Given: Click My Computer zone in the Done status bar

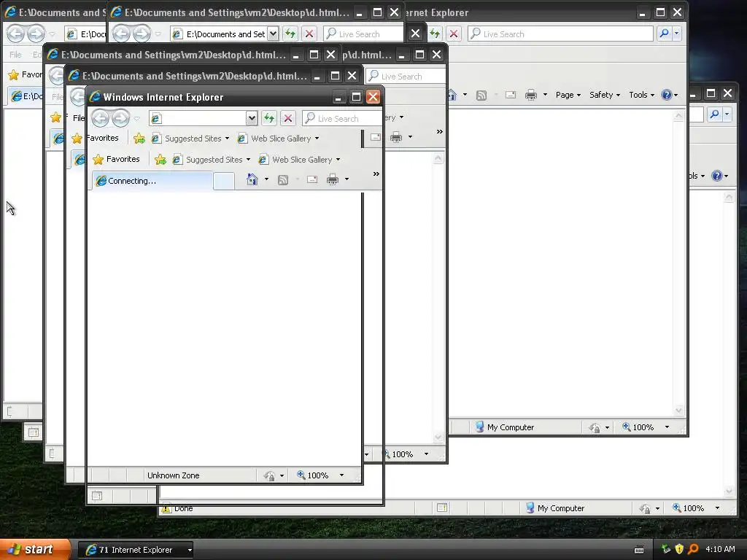Looking at the screenshot, I should [555, 508].
